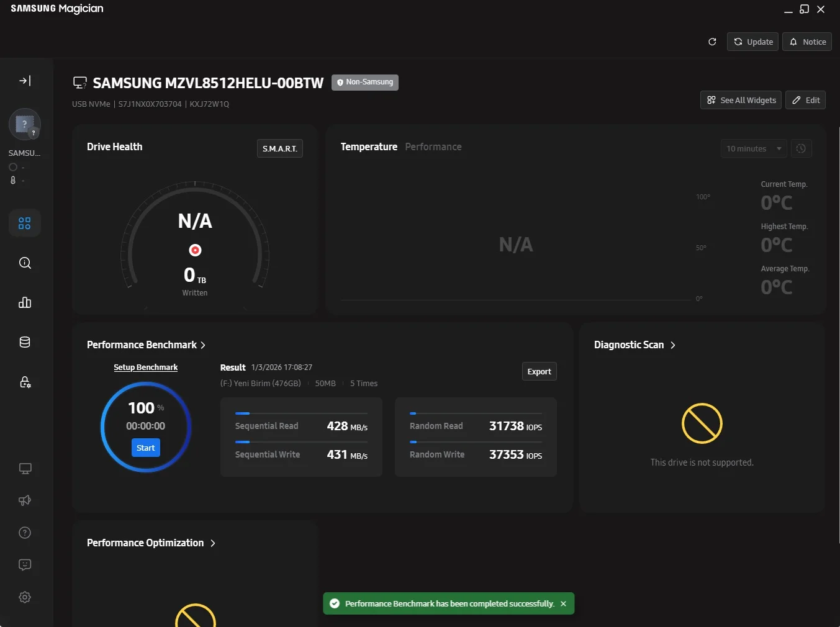Image resolution: width=840 pixels, height=627 pixels.
Task: Open the Notice notifications button
Action: pyautogui.click(x=807, y=42)
